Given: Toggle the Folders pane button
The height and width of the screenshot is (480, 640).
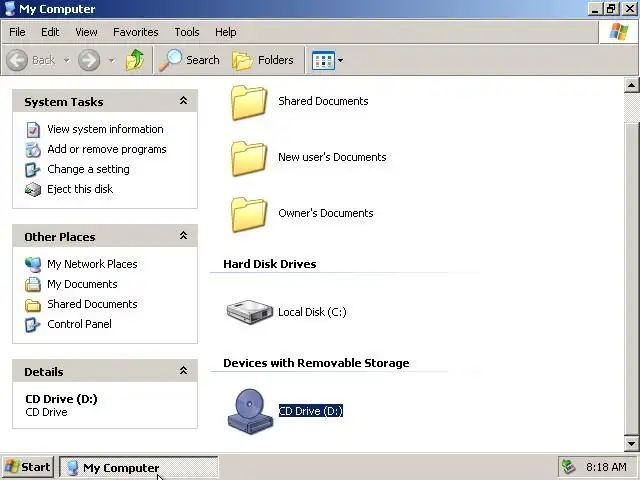Looking at the screenshot, I should coord(263,60).
